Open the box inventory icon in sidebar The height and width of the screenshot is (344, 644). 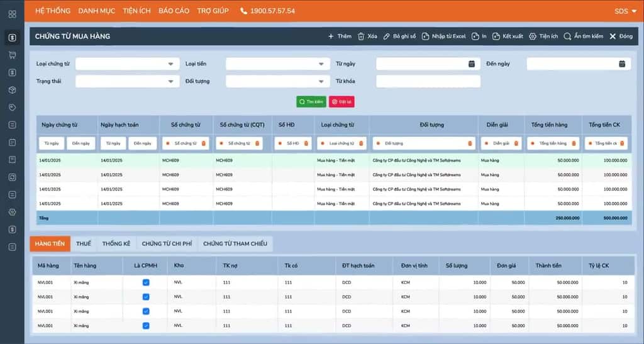pyautogui.click(x=13, y=90)
